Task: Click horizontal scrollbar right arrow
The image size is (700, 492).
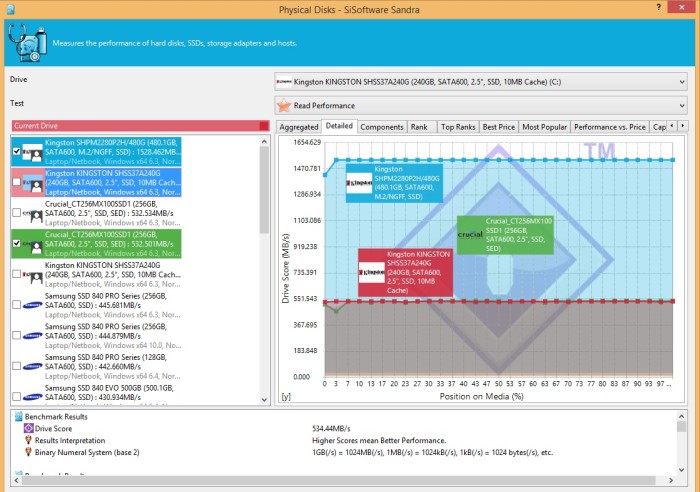Action: click(x=671, y=480)
